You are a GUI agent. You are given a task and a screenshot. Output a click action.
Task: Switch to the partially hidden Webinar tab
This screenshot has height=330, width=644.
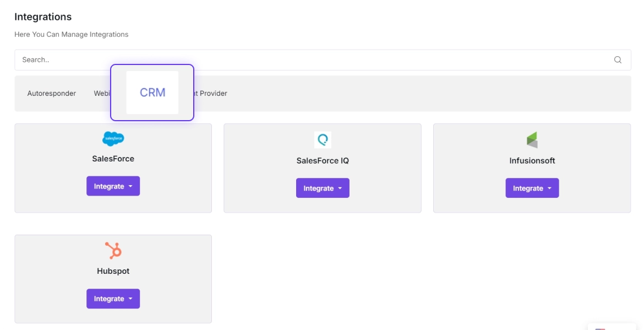click(x=102, y=94)
